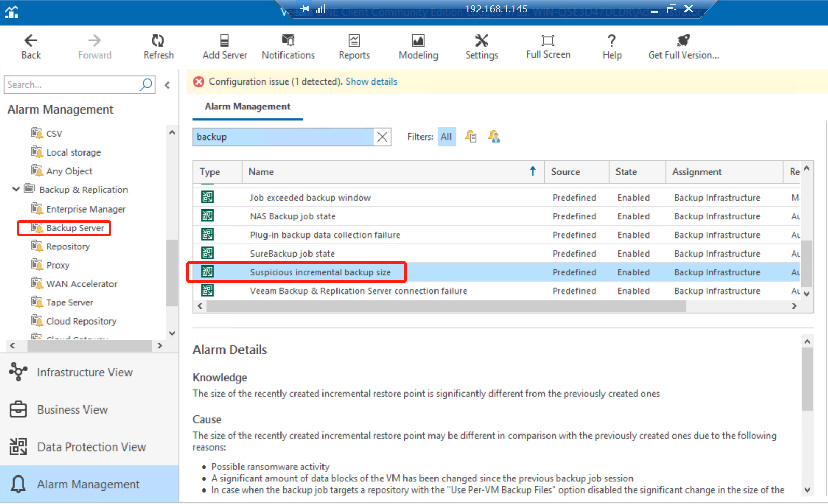Toggle the predefined alarms filter icon
828x504 pixels.
(470, 136)
